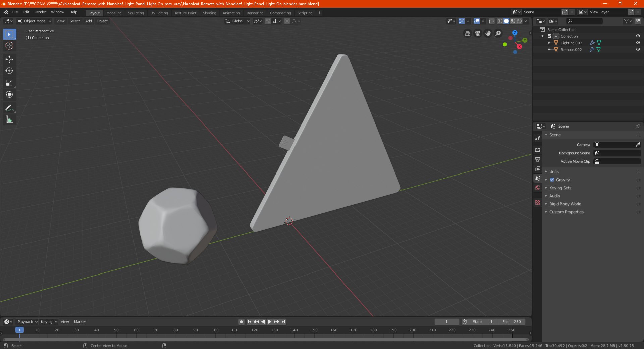Select the Transform tool
Image resolution: width=644 pixels, height=349 pixels.
point(9,95)
